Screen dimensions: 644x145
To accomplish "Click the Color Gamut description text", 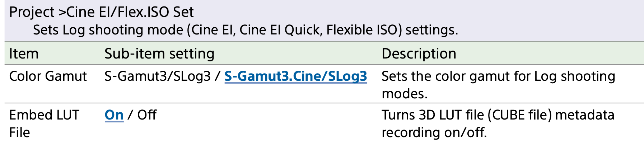I will pos(498,76).
